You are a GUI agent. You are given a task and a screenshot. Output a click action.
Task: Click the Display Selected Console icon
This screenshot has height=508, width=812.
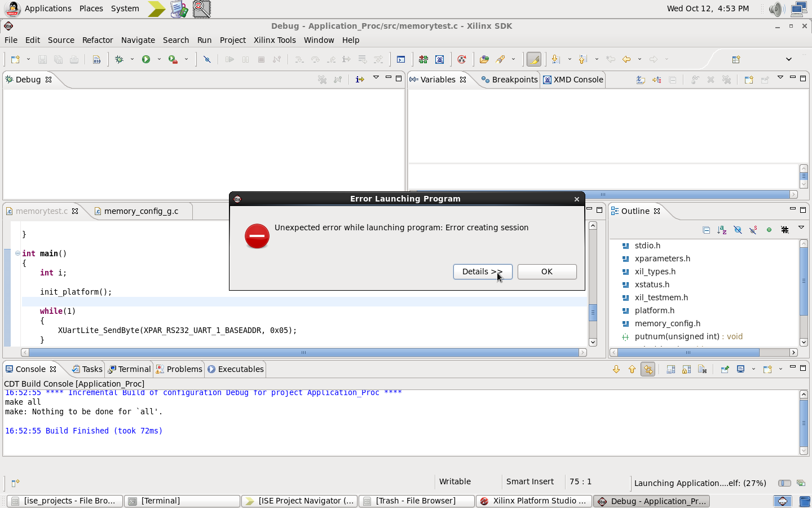click(741, 369)
